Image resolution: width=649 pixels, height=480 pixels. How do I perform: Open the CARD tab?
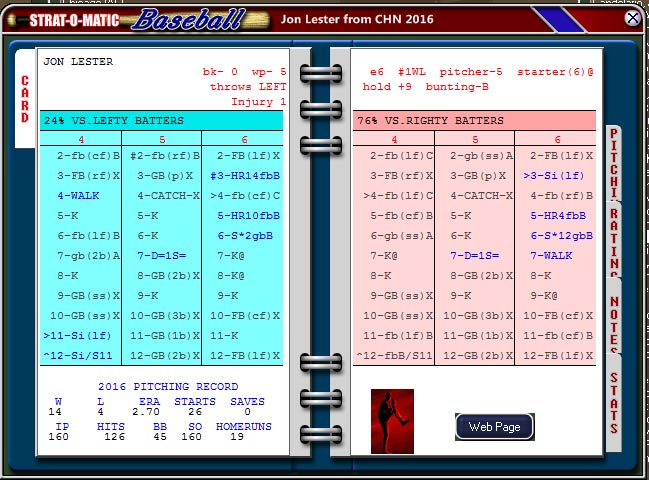click(25, 99)
